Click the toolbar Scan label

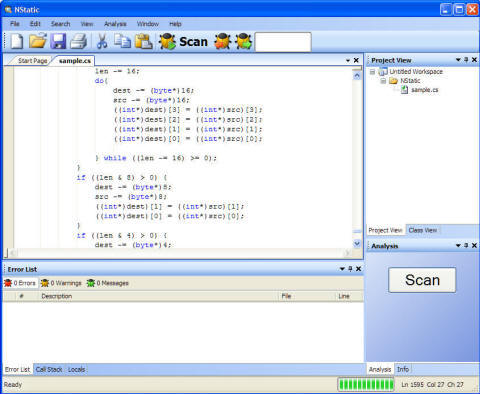[193, 42]
